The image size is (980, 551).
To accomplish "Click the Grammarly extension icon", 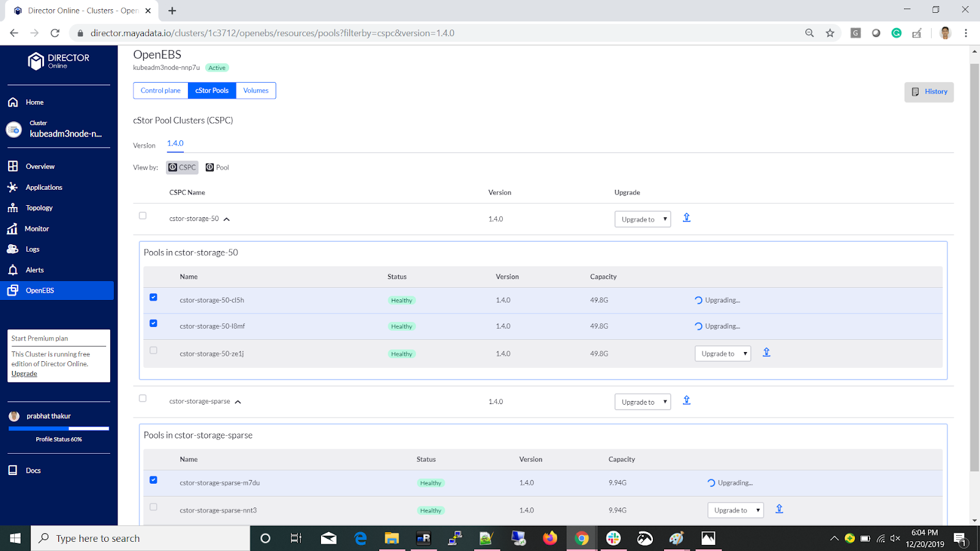I will 897,33.
